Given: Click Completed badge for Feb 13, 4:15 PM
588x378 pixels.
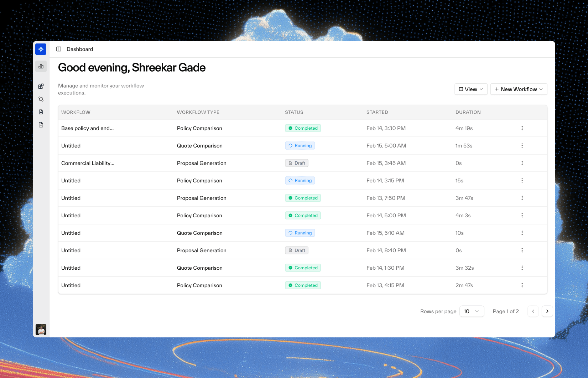Looking at the screenshot, I should coord(303,285).
